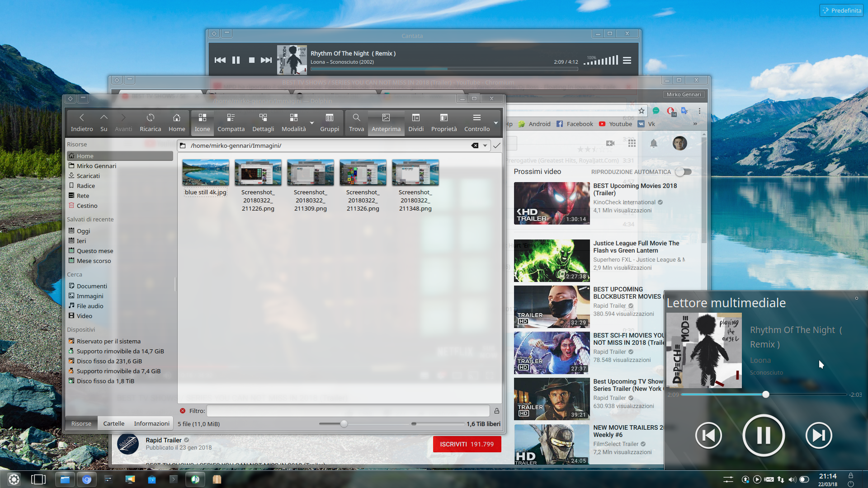Next track in Lettore multimediale
Viewport: 868px width, 488px height.
(819, 436)
